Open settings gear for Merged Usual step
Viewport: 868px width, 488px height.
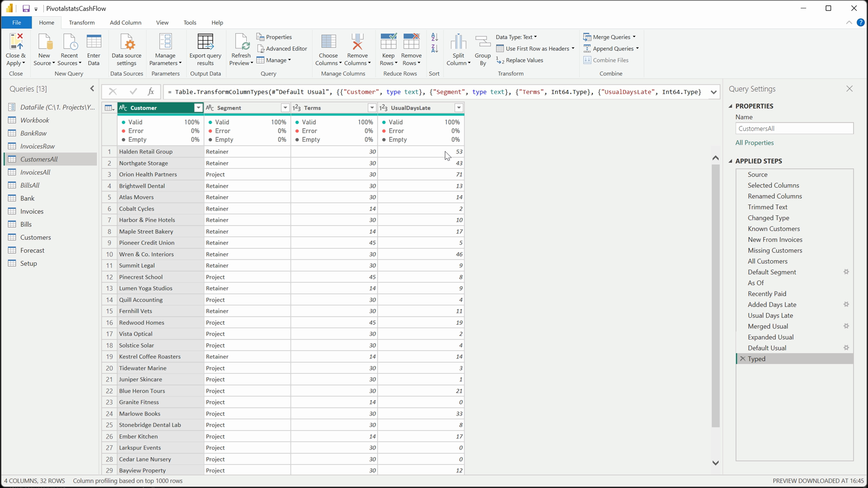(846, 326)
